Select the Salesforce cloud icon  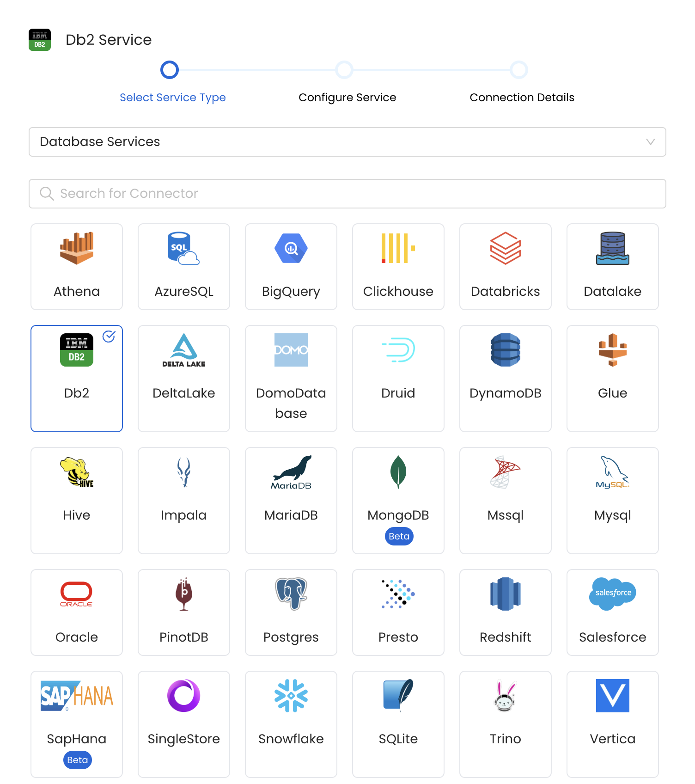[613, 594]
